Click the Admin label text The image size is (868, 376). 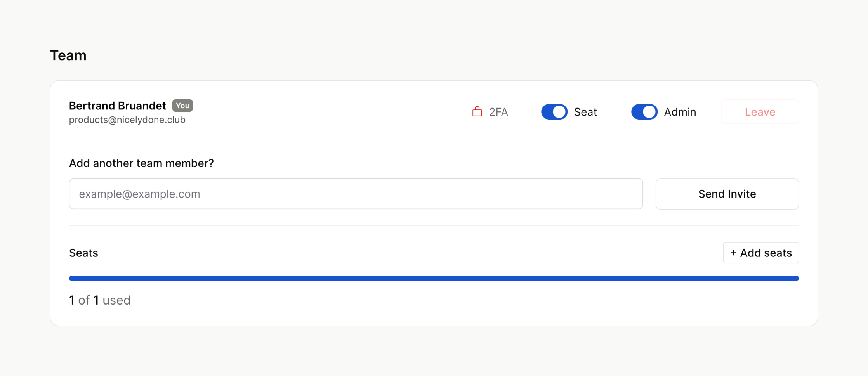point(680,112)
